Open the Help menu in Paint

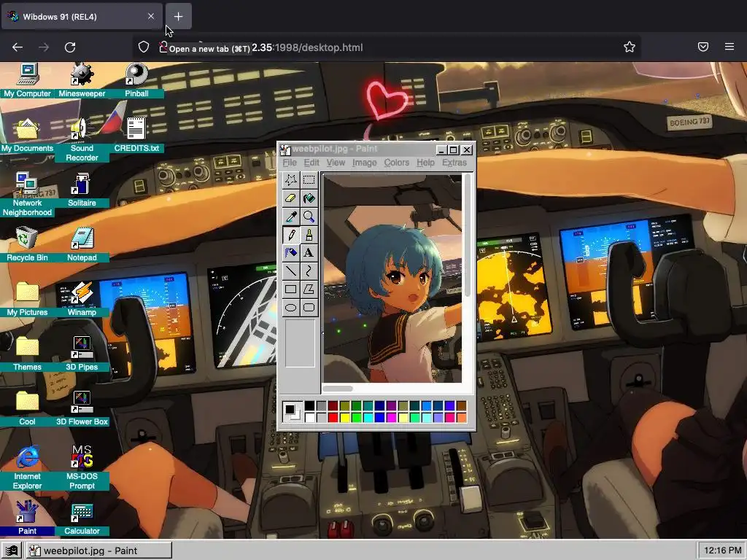pos(425,163)
